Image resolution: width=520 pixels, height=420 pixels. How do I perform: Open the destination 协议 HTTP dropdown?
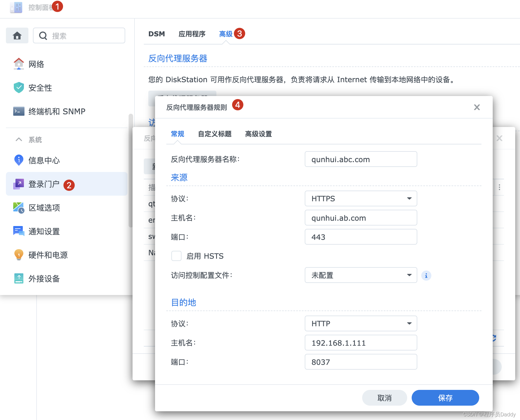[361, 323]
